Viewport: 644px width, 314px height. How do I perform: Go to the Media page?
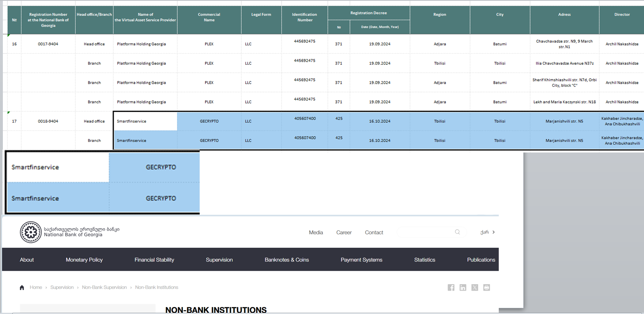point(316,232)
